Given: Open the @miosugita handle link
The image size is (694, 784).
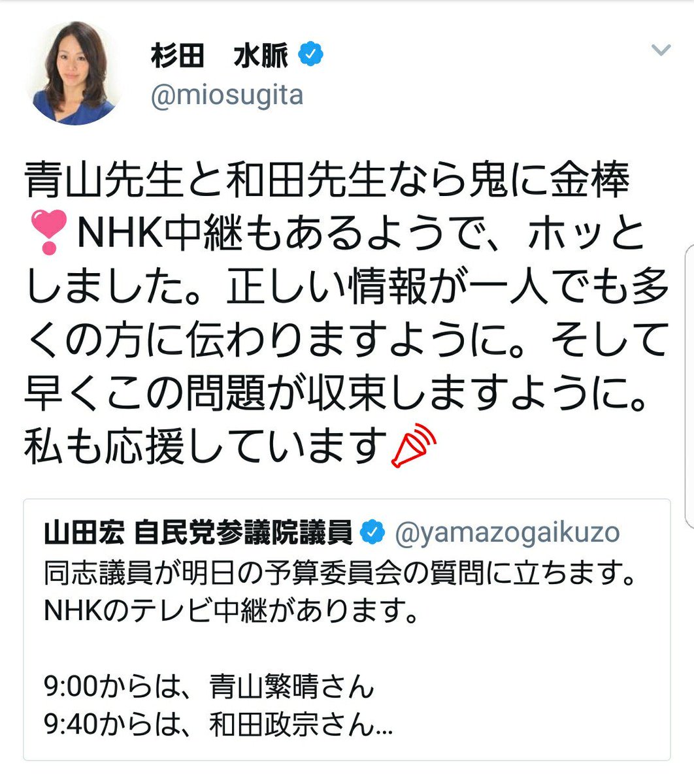Looking at the screenshot, I should 227,95.
